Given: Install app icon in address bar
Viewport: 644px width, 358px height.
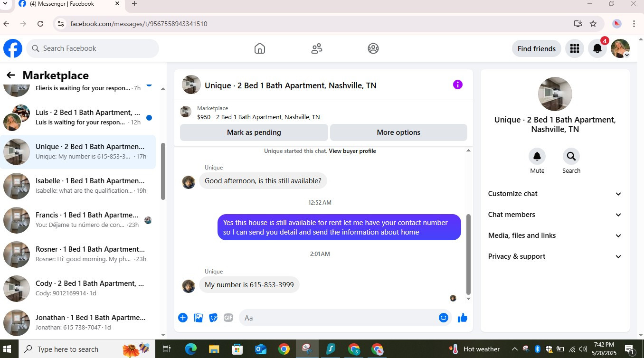Looking at the screenshot, I should pyautogui.click(x=578, y=24).
